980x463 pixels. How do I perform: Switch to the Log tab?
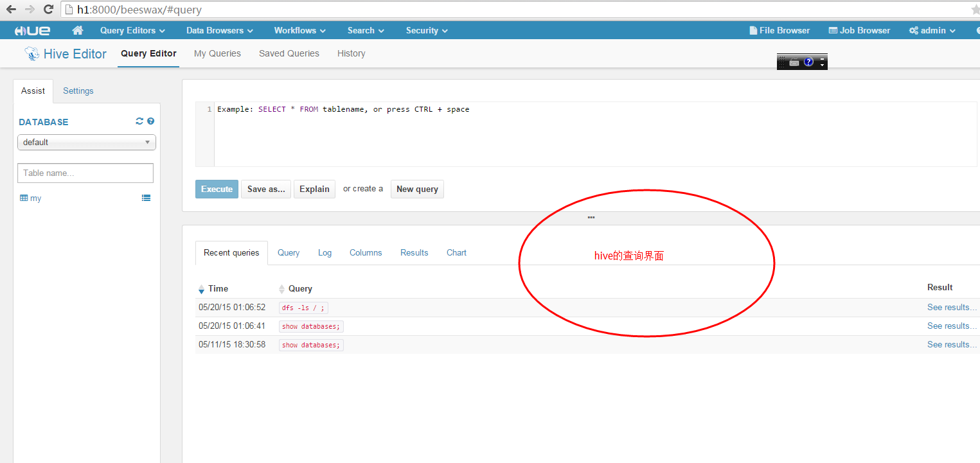click(325, 253)
